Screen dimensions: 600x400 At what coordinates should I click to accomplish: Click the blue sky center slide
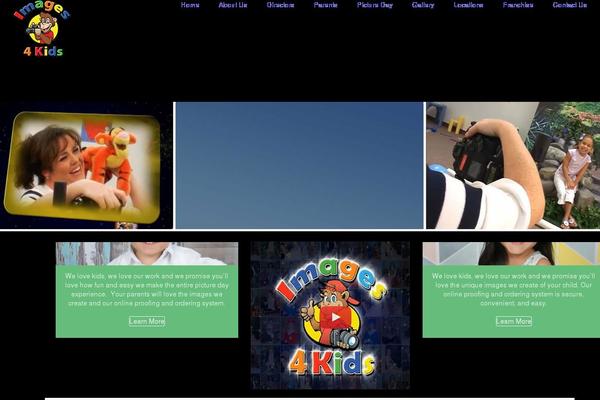click(299, 165)
